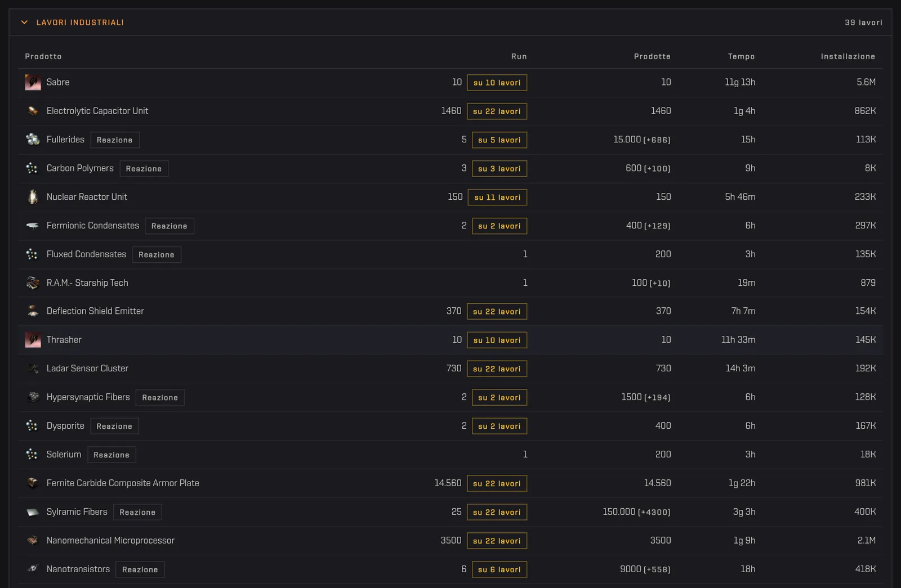Click 'su 22 lavori' badge for Electrolytic Capacitor Unit
The height and width of the screenshot is (588, 901).
[497, 111]
